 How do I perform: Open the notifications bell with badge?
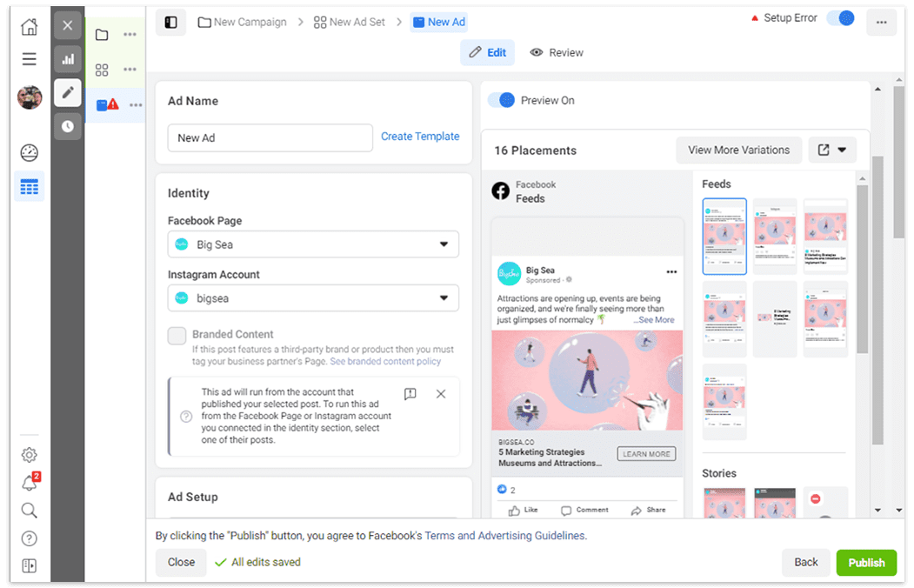[29, 483]
